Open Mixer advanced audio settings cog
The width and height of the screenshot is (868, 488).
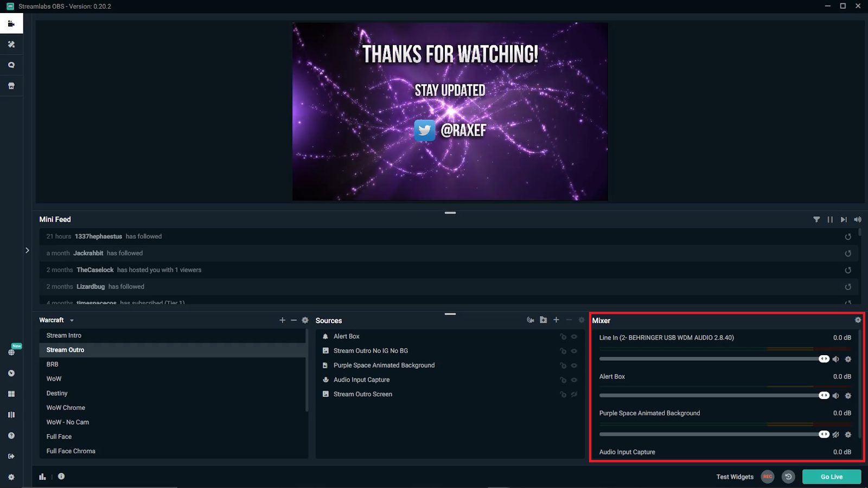coord(858,320)
